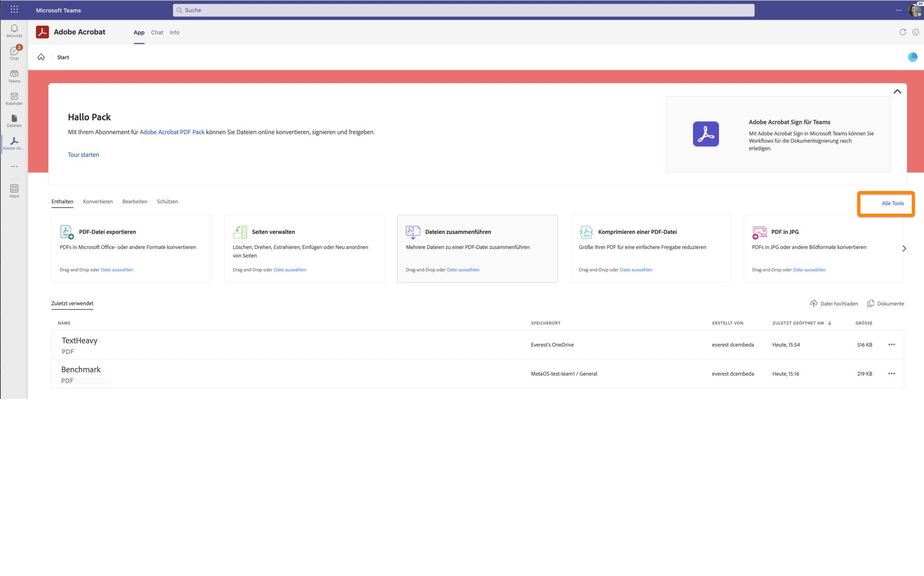The width and height of the screenshot is (924, 576).
Task: Click the Dateien zusammenführen icon
Action: pos(413,232)
